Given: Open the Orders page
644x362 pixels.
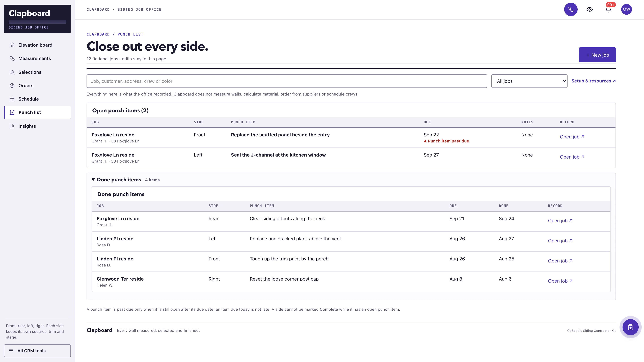Looking at the screenshot, I should click(38, 85).
